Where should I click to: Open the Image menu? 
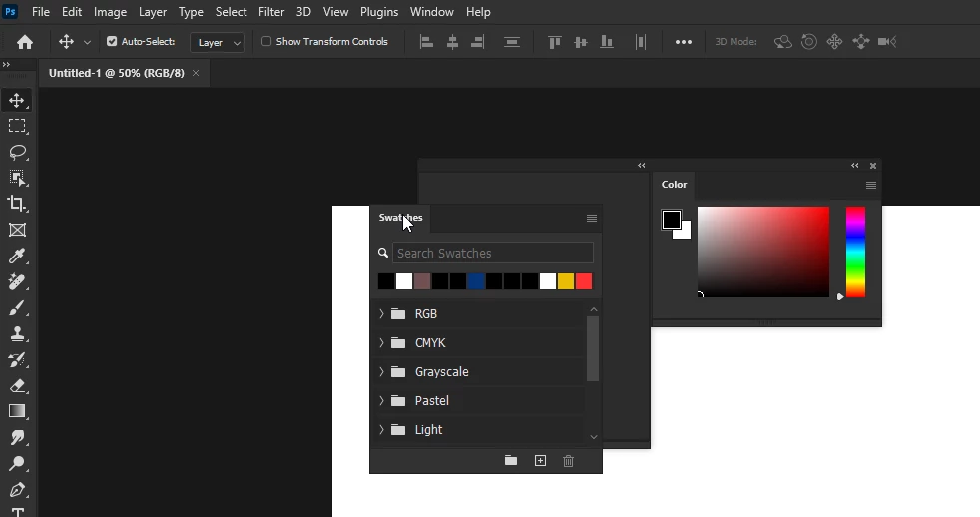tap(110, 12)
